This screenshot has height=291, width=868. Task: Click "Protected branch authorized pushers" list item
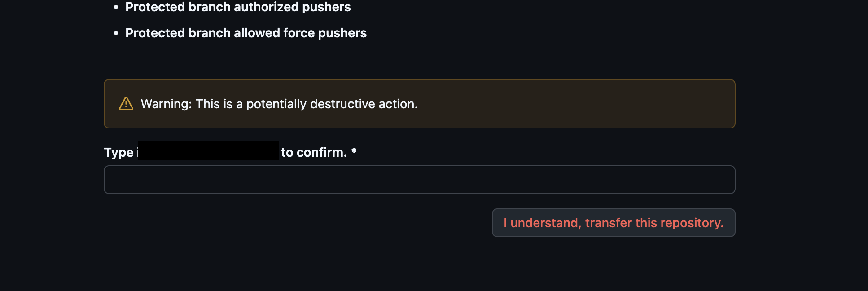pos(238,7)
